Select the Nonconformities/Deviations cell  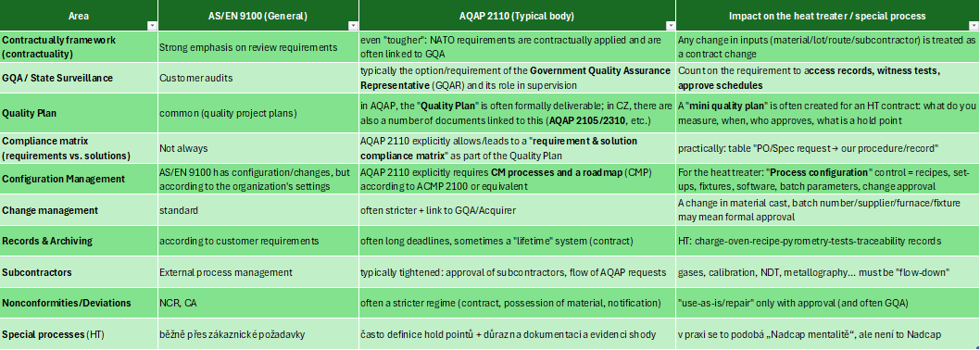pos(79,303)
